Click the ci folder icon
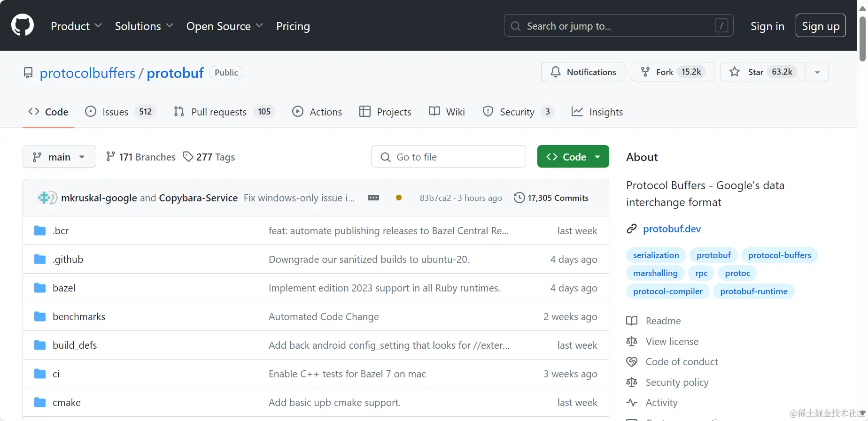 point(40,374)
